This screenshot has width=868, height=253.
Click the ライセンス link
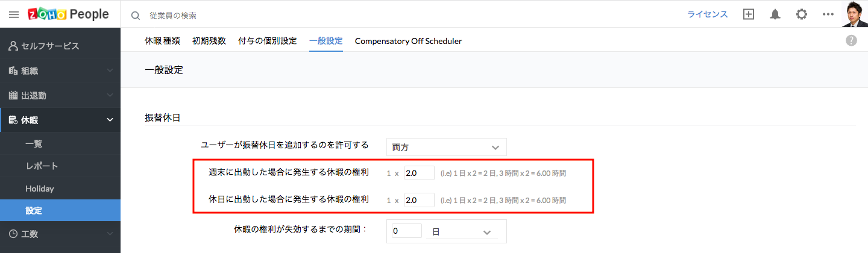click(x=708, y=14)
